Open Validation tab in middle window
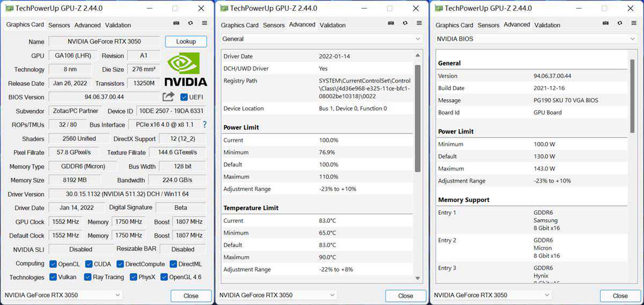Image resolution: width=644 pixels, height=305 pixels. (333, 25)
